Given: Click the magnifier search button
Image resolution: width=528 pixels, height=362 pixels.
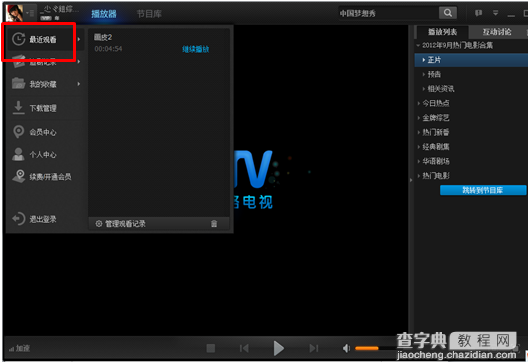Looking at the screenshot, I should pos(448,13).
